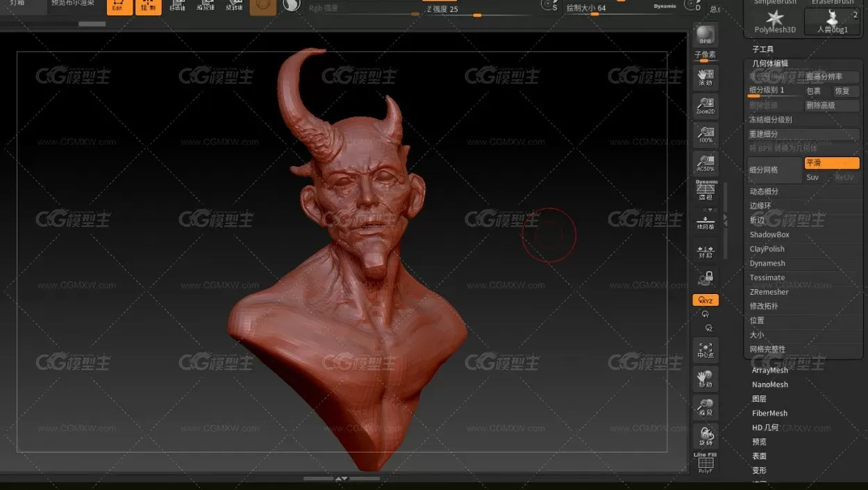Click the 恢复 button

coord(846,91)
